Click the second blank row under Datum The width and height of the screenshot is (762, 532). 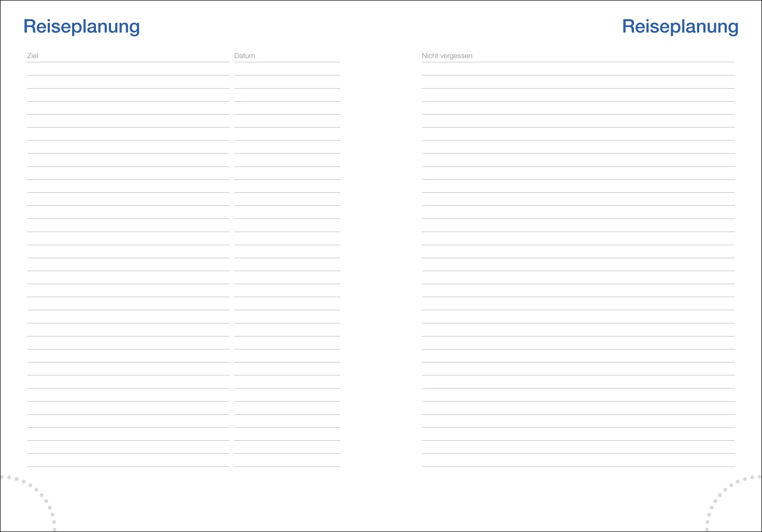click(287, 82)
